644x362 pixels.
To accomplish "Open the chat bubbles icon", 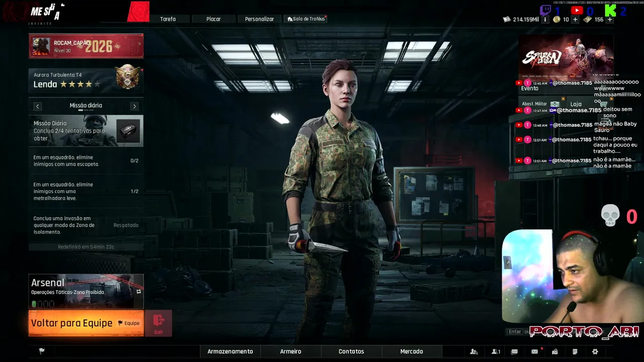I will coord(514,351).
